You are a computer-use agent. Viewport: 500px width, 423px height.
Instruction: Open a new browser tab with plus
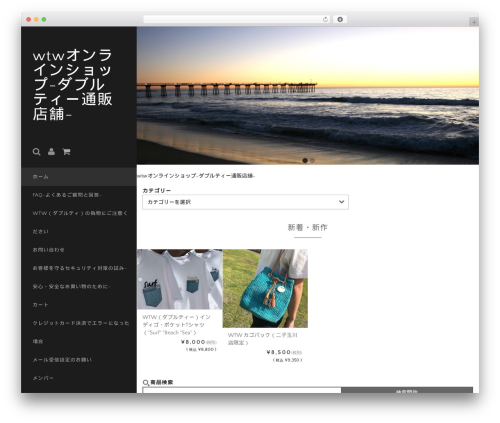(474, 22)
